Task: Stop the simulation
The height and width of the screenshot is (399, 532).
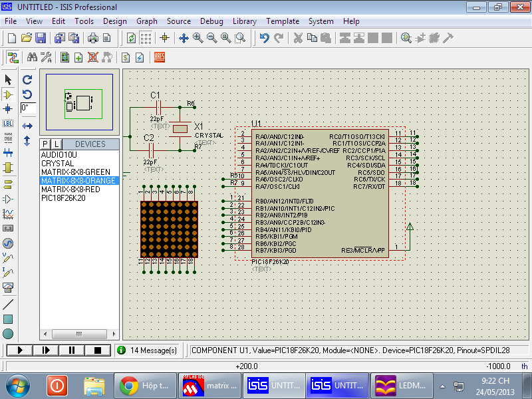Action: (x=97, y=350)
